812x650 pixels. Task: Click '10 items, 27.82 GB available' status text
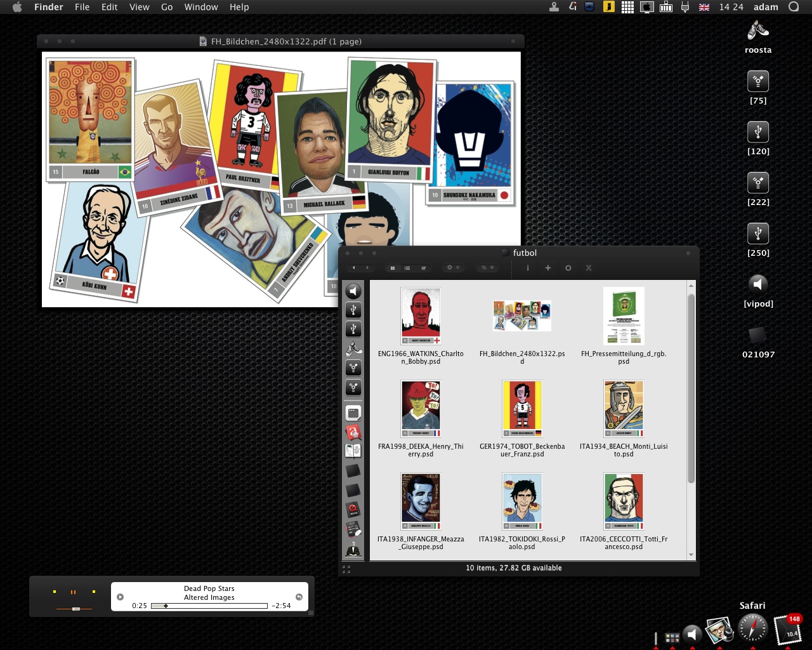(x=514, y=568)
